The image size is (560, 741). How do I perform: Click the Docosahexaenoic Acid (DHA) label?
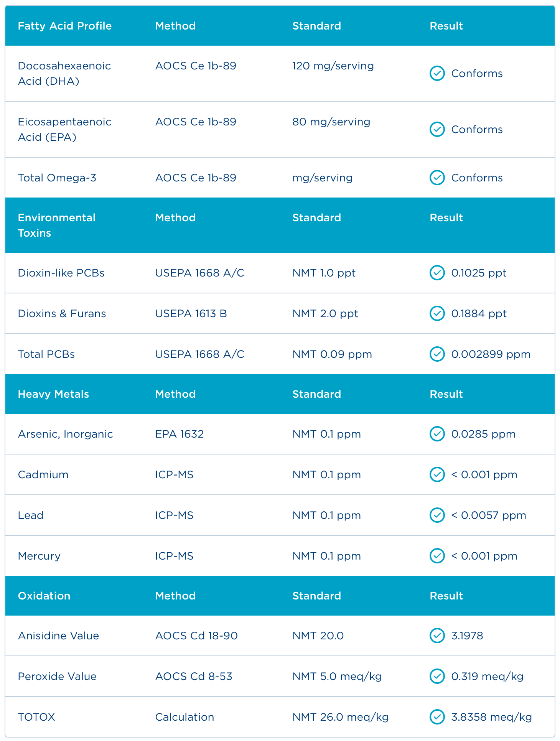(64, 73)
